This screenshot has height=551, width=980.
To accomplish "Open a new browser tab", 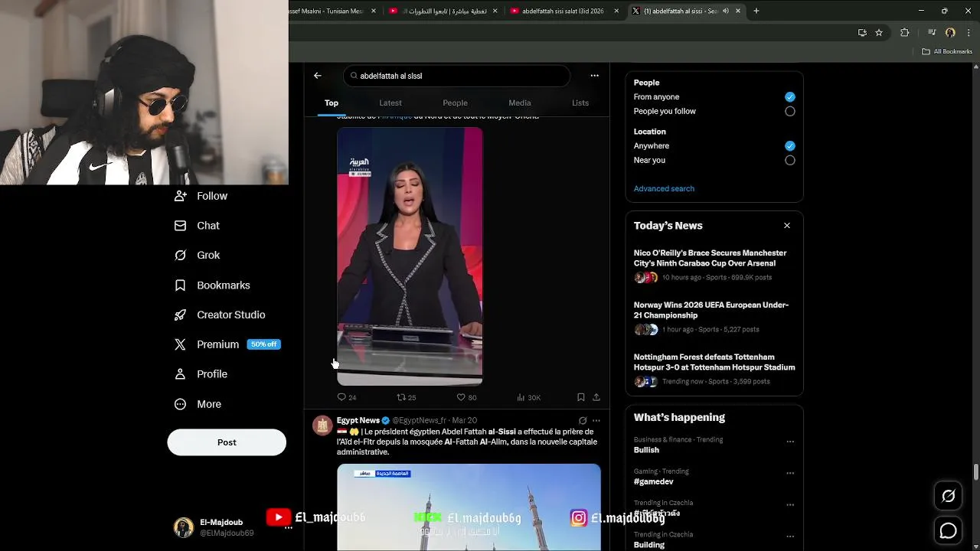I will [756, 11].
